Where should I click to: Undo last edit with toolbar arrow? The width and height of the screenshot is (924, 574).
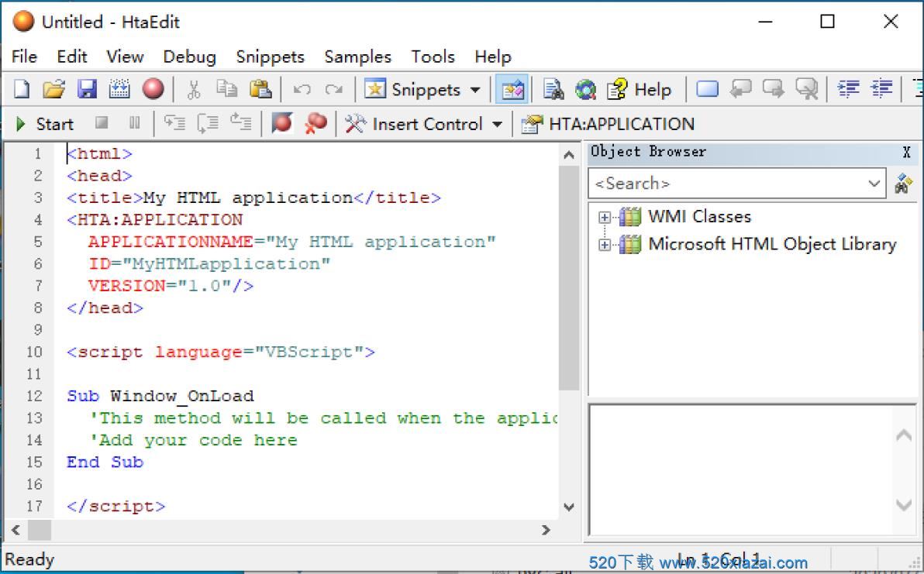(302, 90)
